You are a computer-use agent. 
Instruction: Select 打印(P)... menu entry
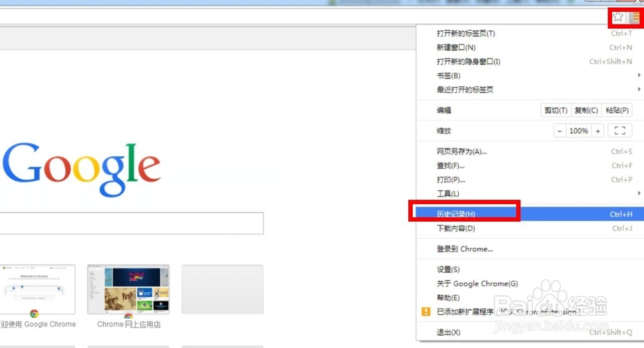(530, 179)
